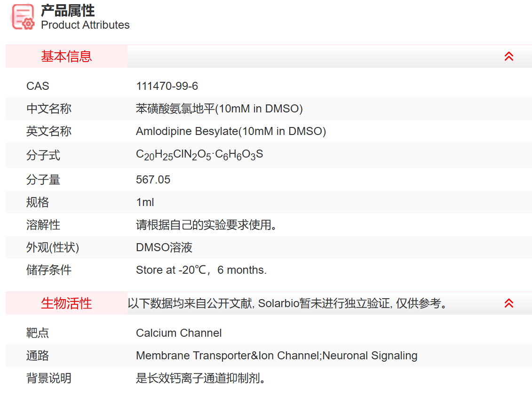Select the molecular weight 567.05
The height and width of the screenshot is (404, 532).
point(153,180)
